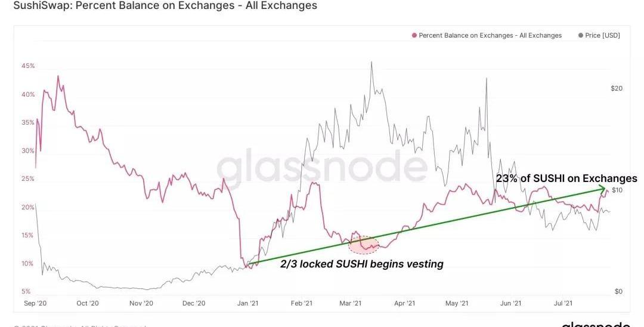Click the Sep '20 x-axis label
The width and height of the screenshot is (644, 327).
[x=36, y=304]
